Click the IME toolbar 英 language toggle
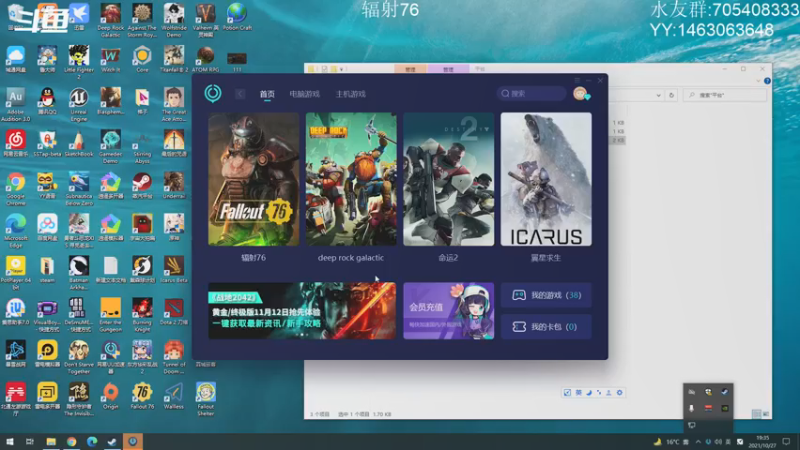The image size is (800, 450). tap(579, 392)
